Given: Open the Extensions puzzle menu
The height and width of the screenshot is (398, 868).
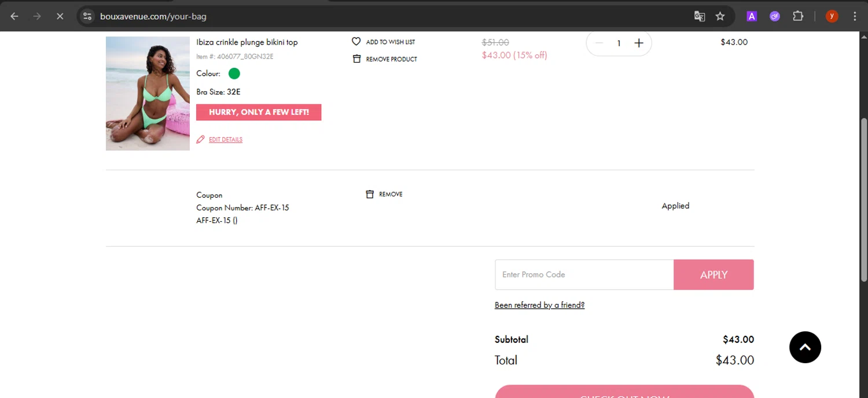Looking at the screenshot, I should click(798, 16).
